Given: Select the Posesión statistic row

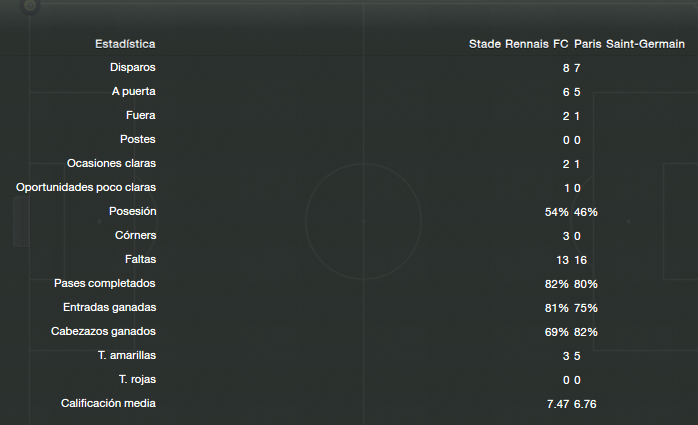Looking at the screenshot, I should click(x=349, y=212).
